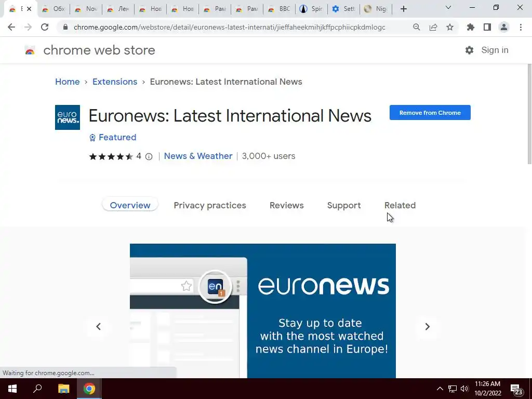Image resolution: width=532 pixels, height=399 pixels.
Task: Open the Chrome three-dot menu
Action: 521,27
